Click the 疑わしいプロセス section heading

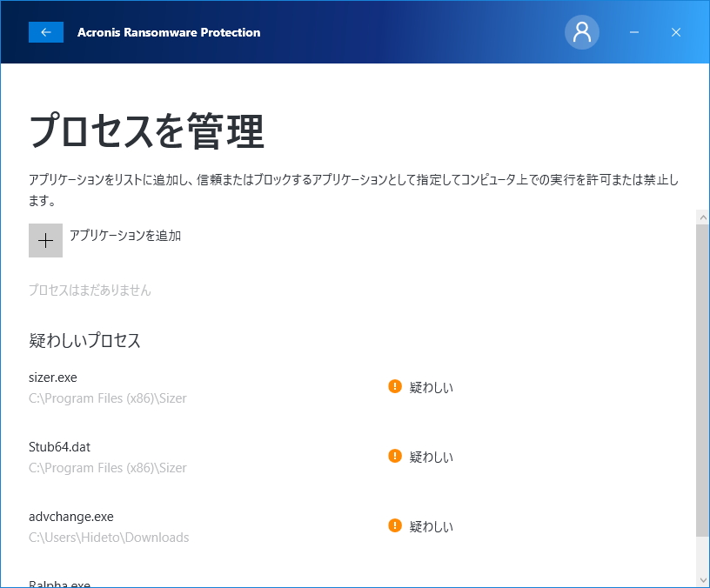(84, 341)
